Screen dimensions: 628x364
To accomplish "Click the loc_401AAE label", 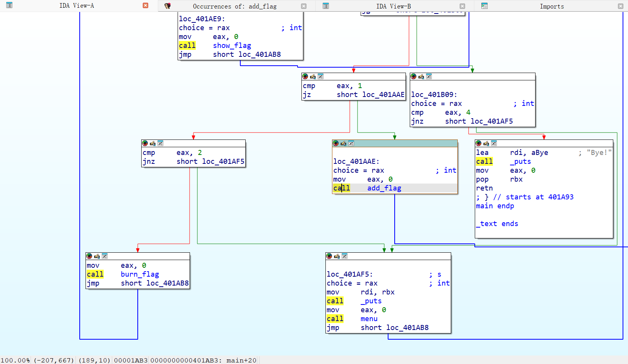I will click(x=356, y=162).
